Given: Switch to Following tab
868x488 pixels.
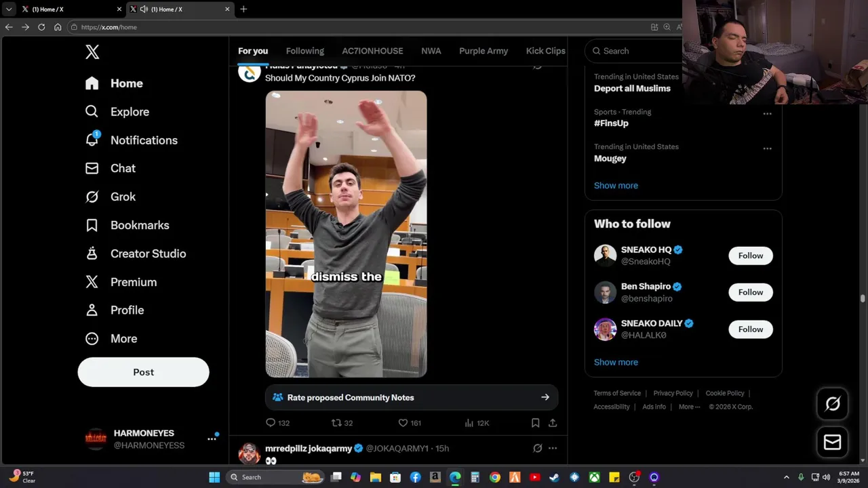Looking at the screenshot, I should [x=305, y=51].
